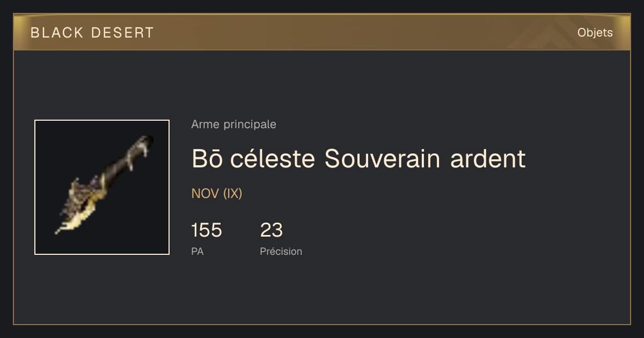Viewport: 644px width, 338px height.
Task: Click the 155 attack value
Action: pos(207,230)
